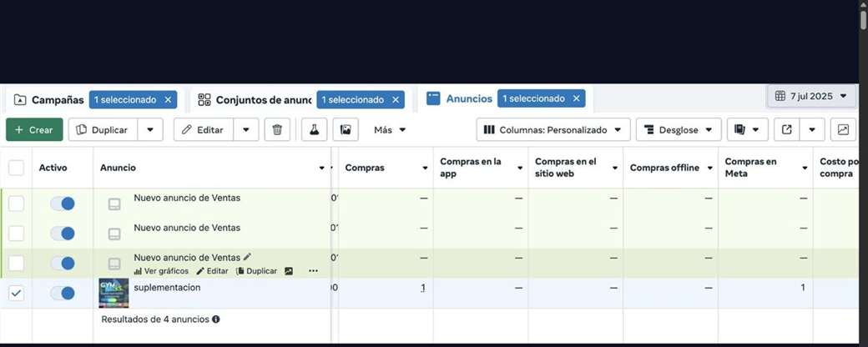The width and height of the screenshot is (868, 347).
Task: Click Ver gráficos under the hovered ad
Action: tap(161, 271)
